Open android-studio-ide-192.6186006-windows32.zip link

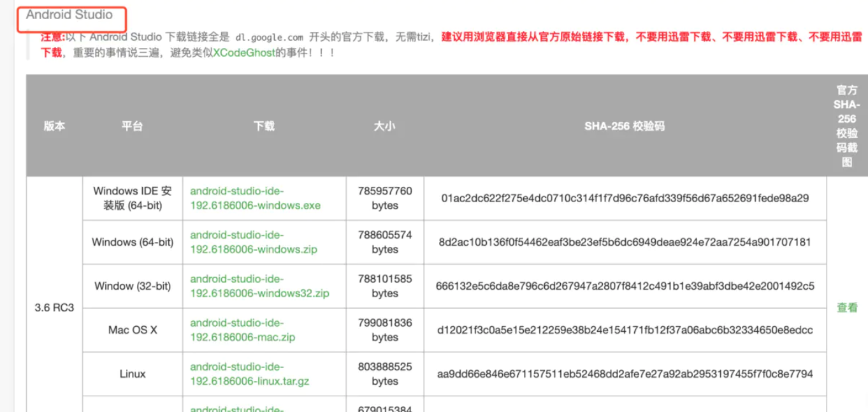[259, 286]
